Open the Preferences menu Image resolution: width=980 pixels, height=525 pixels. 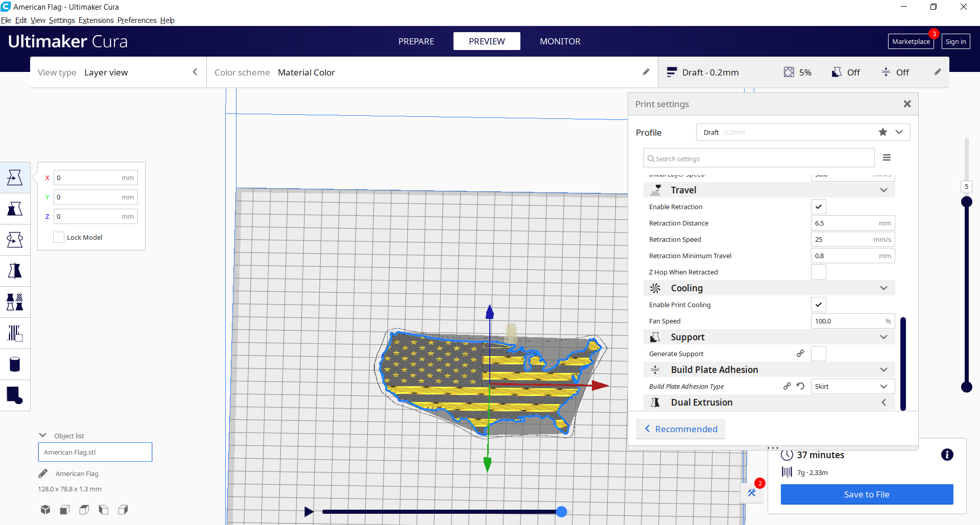click(x=137, y=20)
